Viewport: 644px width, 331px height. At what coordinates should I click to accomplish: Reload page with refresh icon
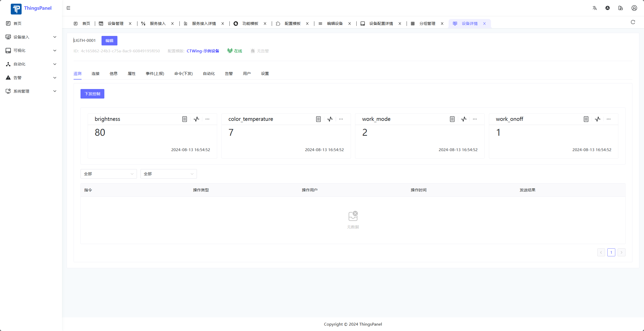633,22
